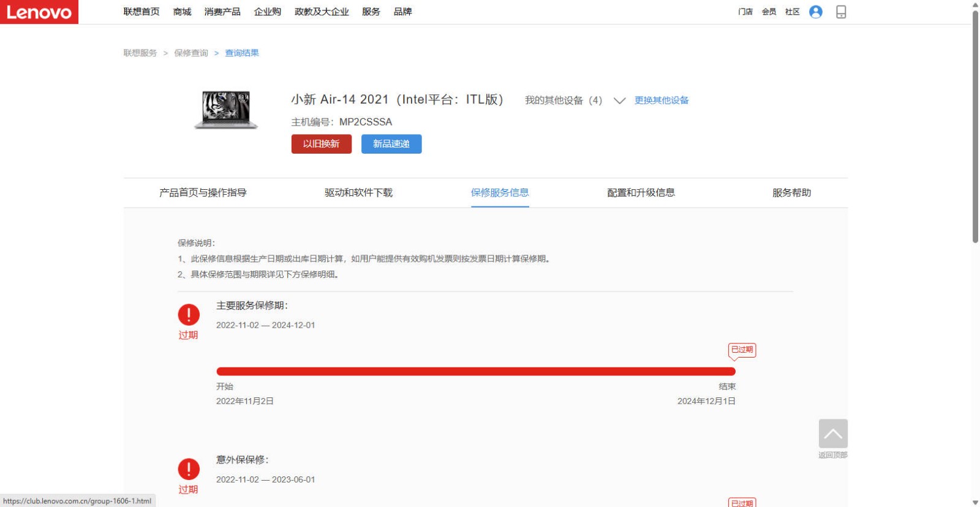Expand the 我的其他设备 (4) chevron
Viewport: 980px width, 507px height.
(x=619, y=100)
